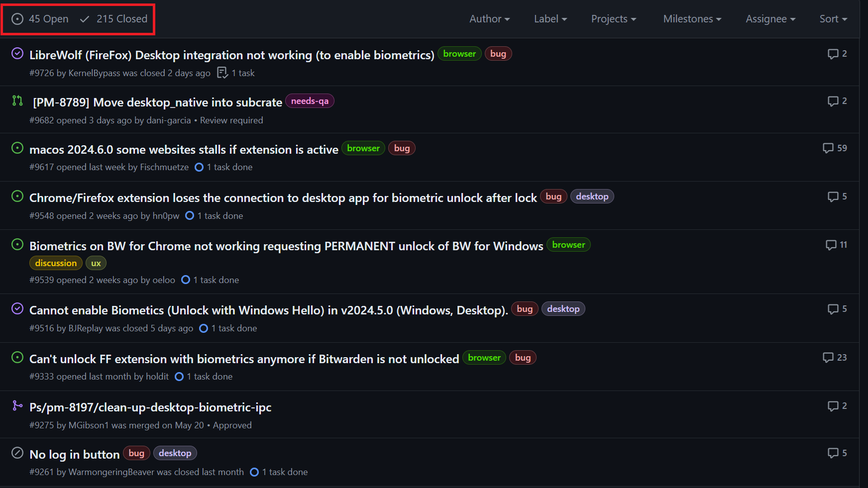
Task: Click the open pull request icon for PM-8789
Action: (x=17, y=100)
